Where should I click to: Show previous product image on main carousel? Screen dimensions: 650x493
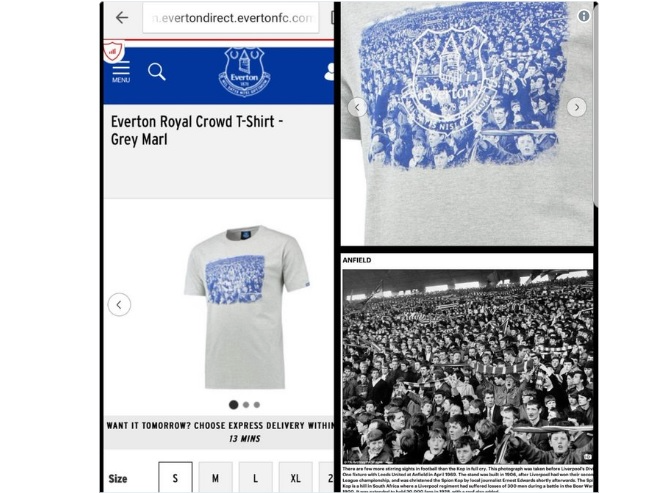(119, 305)
